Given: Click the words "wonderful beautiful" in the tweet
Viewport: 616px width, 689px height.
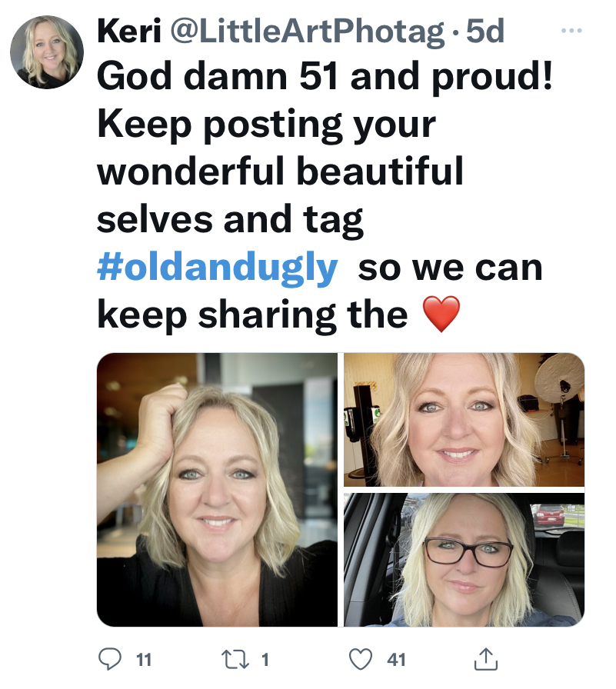Looking at the screenshot, I should tap(280, 171).
